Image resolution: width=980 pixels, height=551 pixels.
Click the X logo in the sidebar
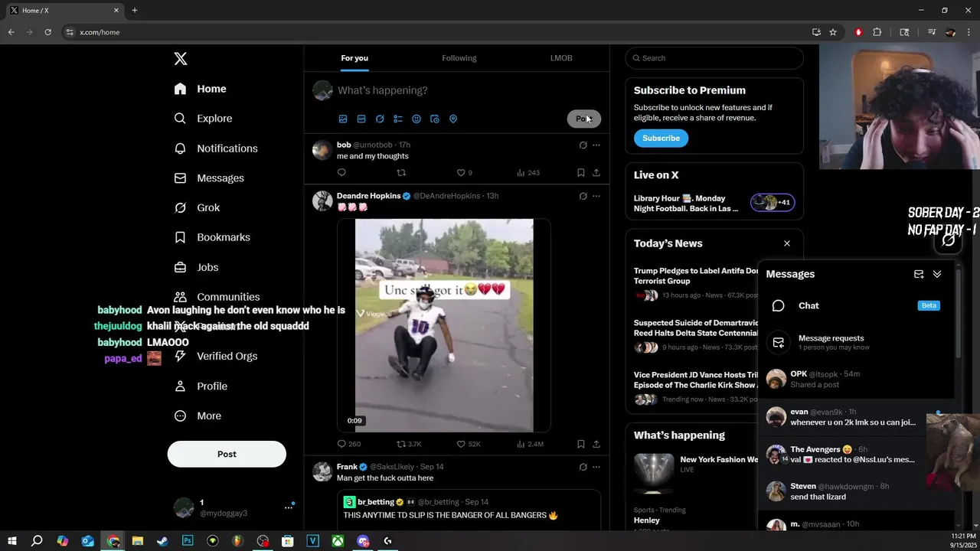click(181, 59)
